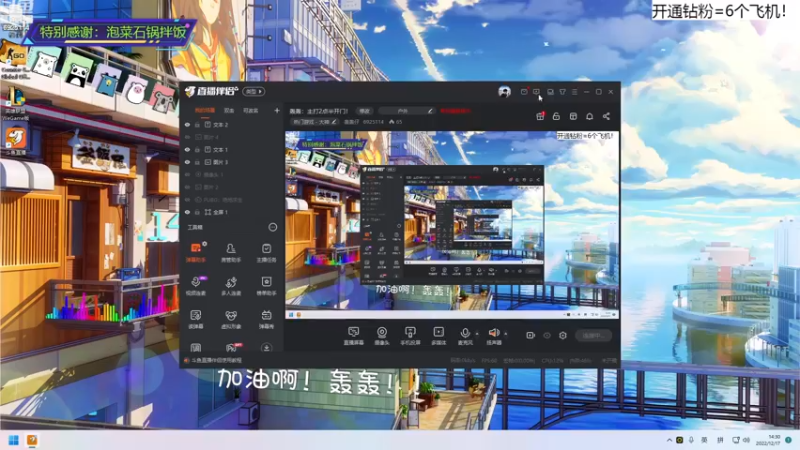Click the record video icon near settings gear

pos(531,335)
